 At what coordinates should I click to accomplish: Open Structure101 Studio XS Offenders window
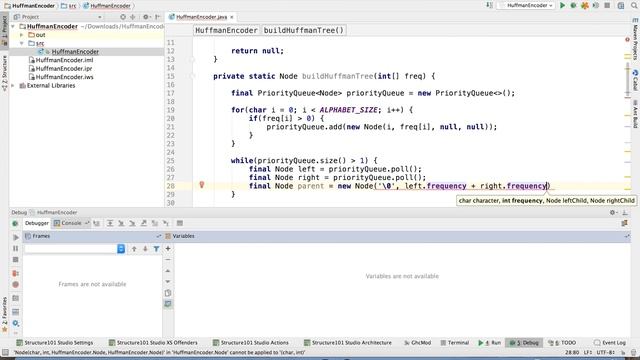tap(153, 343)
